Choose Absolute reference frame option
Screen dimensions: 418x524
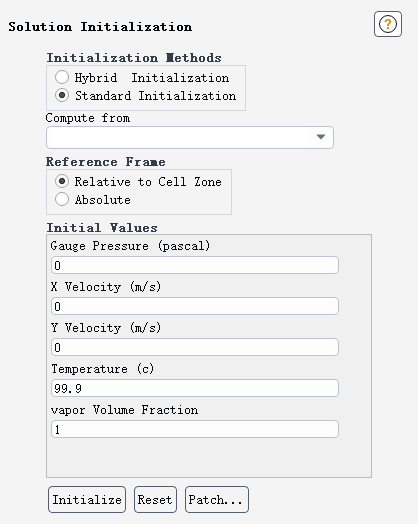[x=62, y=199]
